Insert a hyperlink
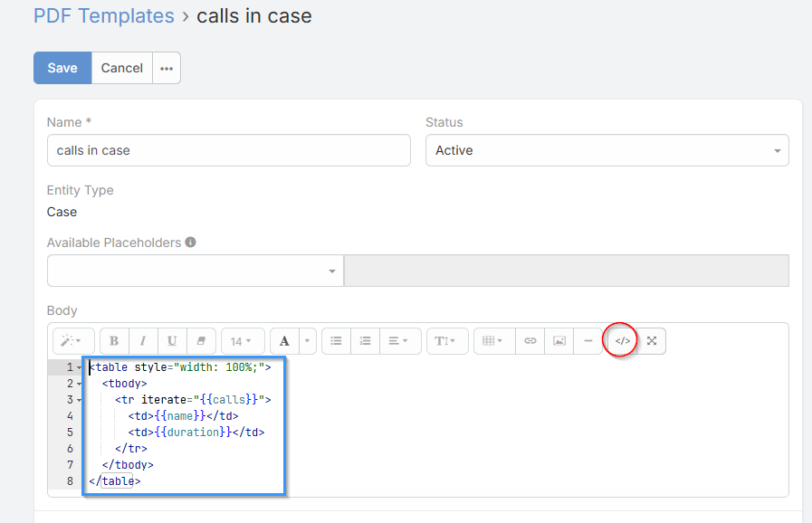The width and height of the screenshot is (812, 523). pos(530,341)
